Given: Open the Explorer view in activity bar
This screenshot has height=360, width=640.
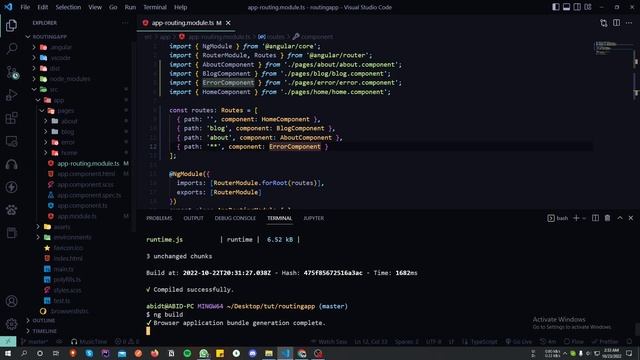Looking at the screenshot, I should (11, 26).
